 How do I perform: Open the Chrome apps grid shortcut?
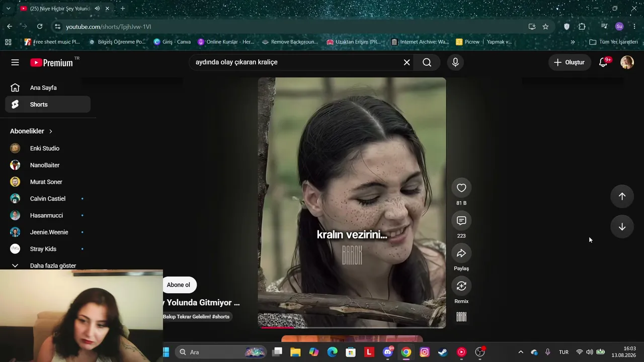pyautogui.click(x=8, y=42)
